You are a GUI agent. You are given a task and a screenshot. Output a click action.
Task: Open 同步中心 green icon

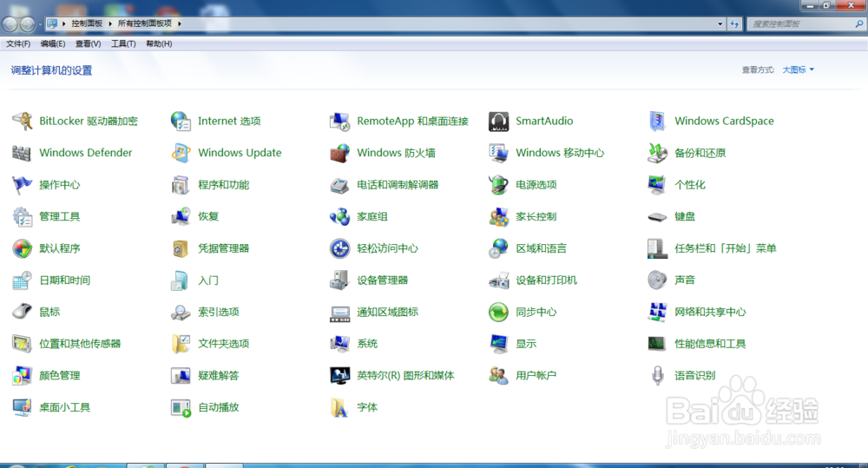498,312
